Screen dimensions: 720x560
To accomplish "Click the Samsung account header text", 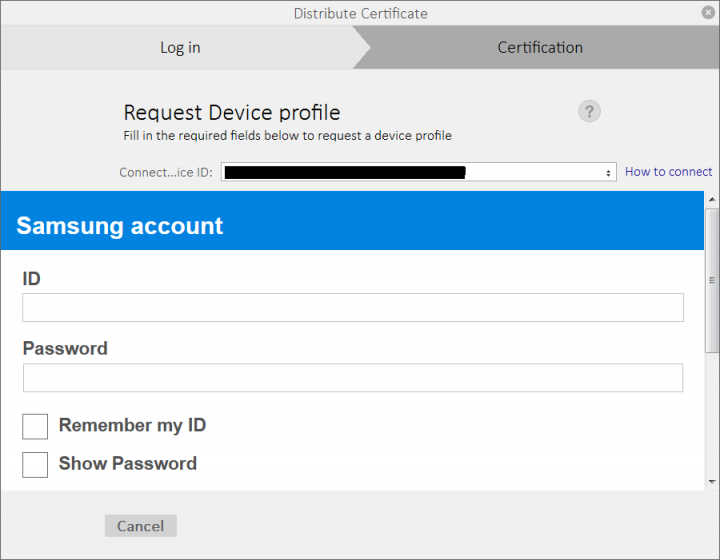I will tap(119, 226).
